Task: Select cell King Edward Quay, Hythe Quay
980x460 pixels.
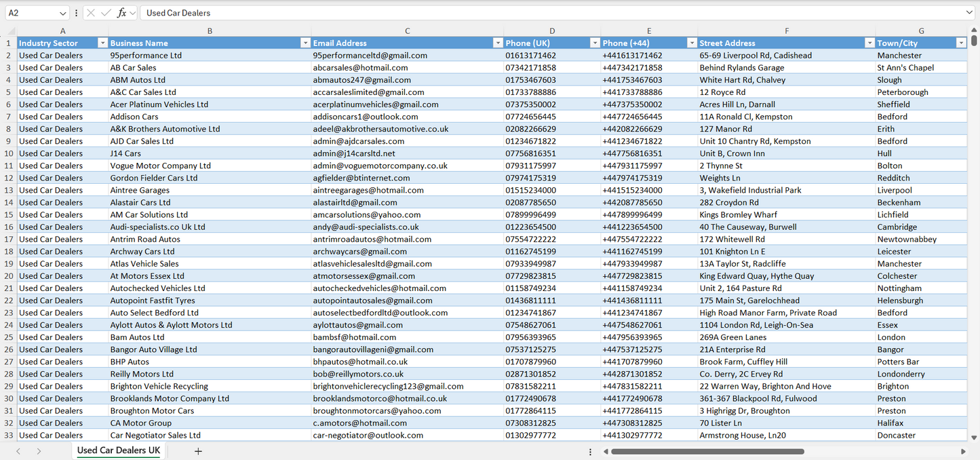Action: 787,276
